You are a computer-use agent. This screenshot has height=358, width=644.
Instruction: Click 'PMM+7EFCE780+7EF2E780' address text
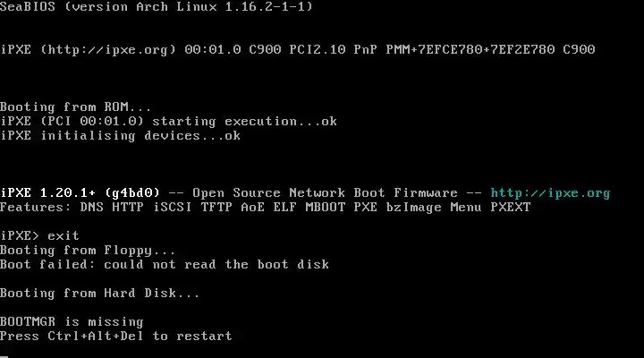[470, 50]
